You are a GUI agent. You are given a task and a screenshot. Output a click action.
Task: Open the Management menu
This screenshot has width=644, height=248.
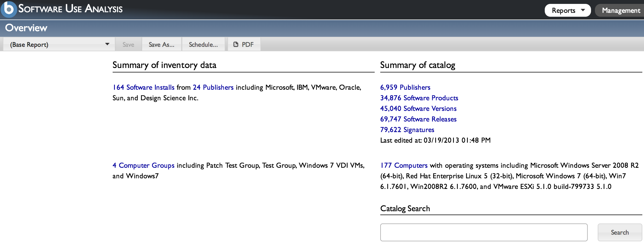coord(621,11)
